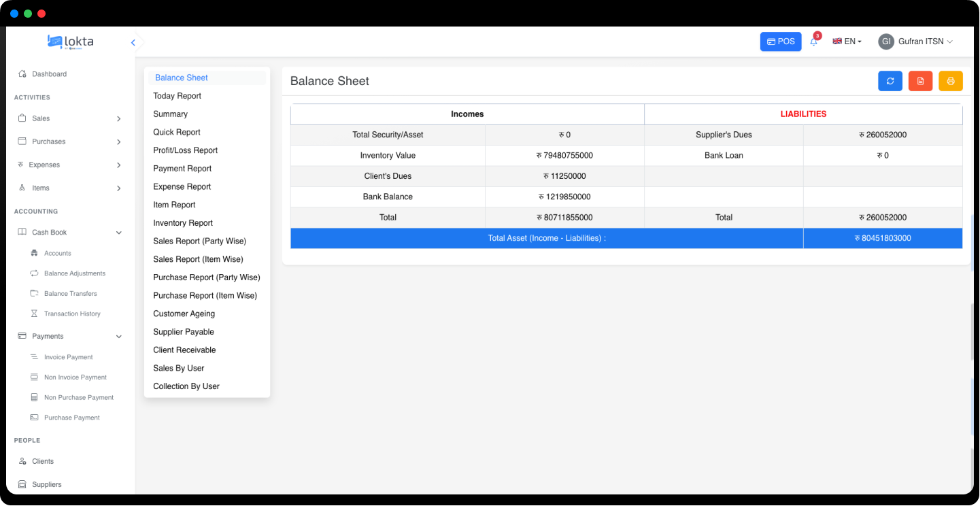Screen dimensions: 980x506
Task: Go to Dashboard link
Action: pyautogui.click(x=50, y=74)
